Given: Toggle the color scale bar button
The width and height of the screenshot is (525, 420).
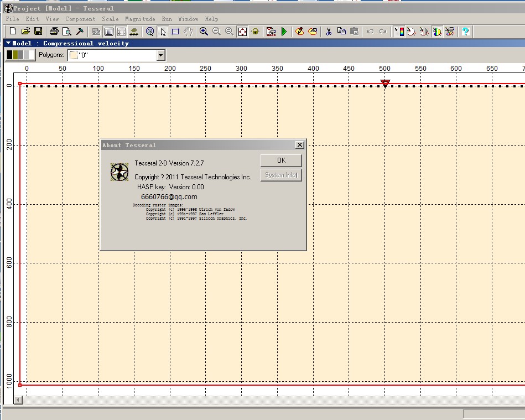Looking at the screenshot, I should (399, 32).
